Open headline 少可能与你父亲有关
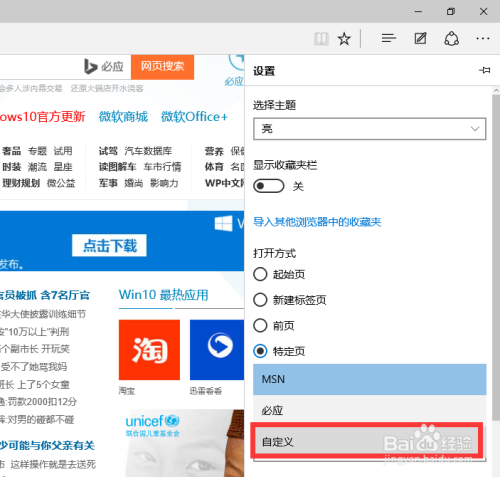Screen dimensions: 500x477 click(47, 445)
